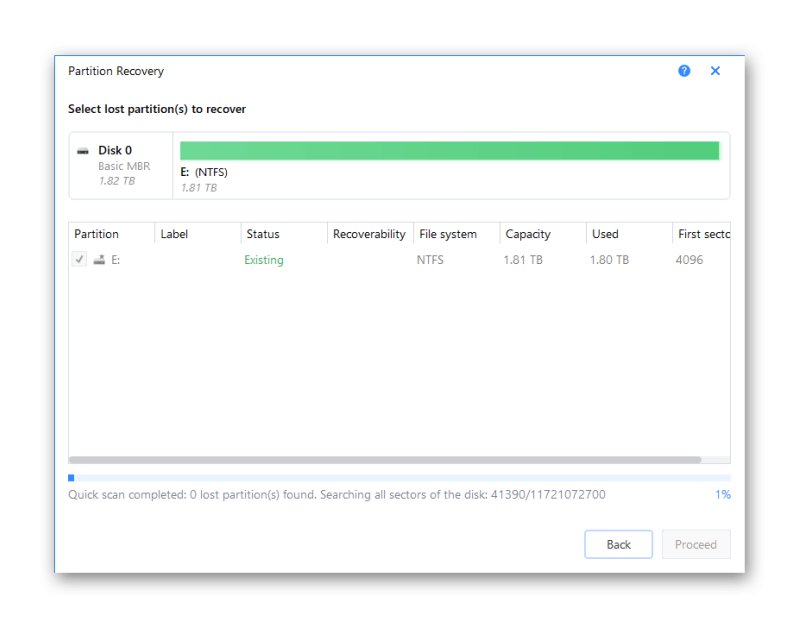Screen dimensions: 800x628
Task: Click the 1.80 TB used cell
Action: pyautogui.click(x=609, y=260)
